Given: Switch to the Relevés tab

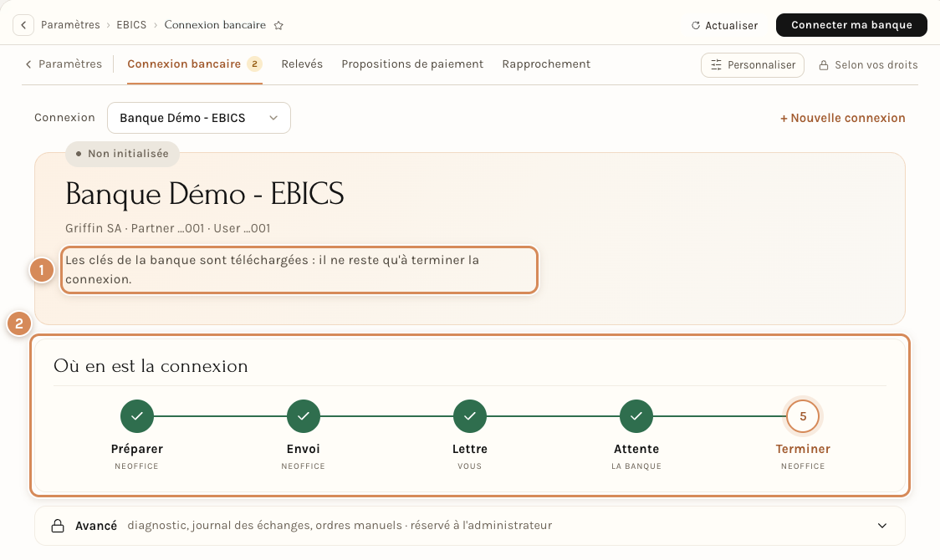Looking at the screenshot, I should click(x=302, y=64).
